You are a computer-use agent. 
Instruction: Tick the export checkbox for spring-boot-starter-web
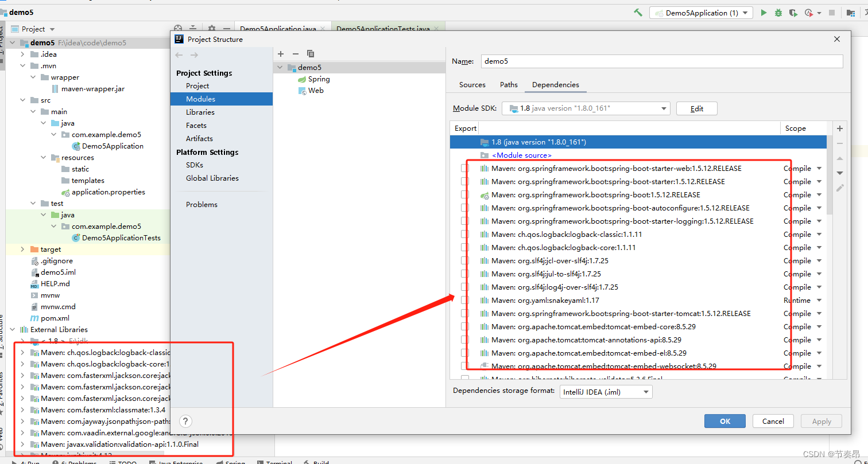coord(464,169)
